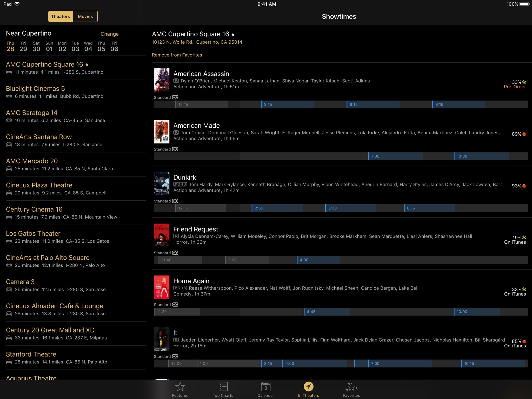Screen dimensions: 532x399
Task: Open On iTunes link for Home Again
Action: click(515, 294)
